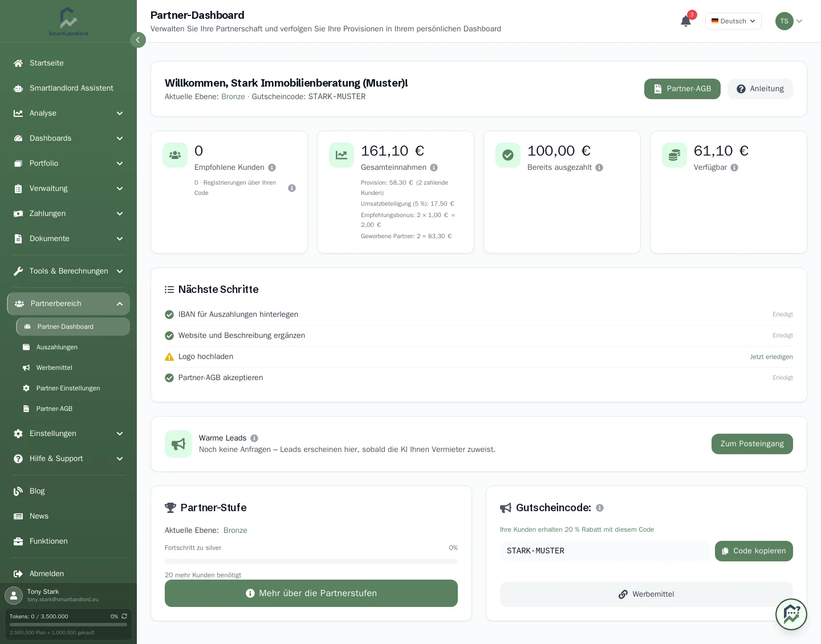Click the STARK-MUSTER voucher code field

point(605,551)
